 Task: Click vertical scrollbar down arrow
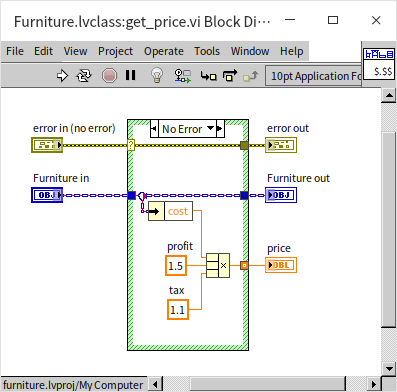[389, 368]
